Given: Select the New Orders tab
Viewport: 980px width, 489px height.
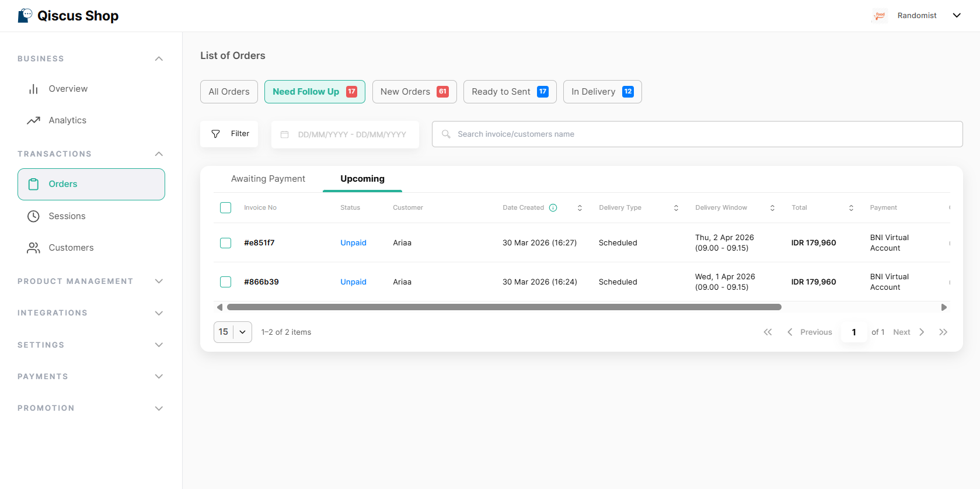Looking at the screenshot, I should [x=414, y=92].
